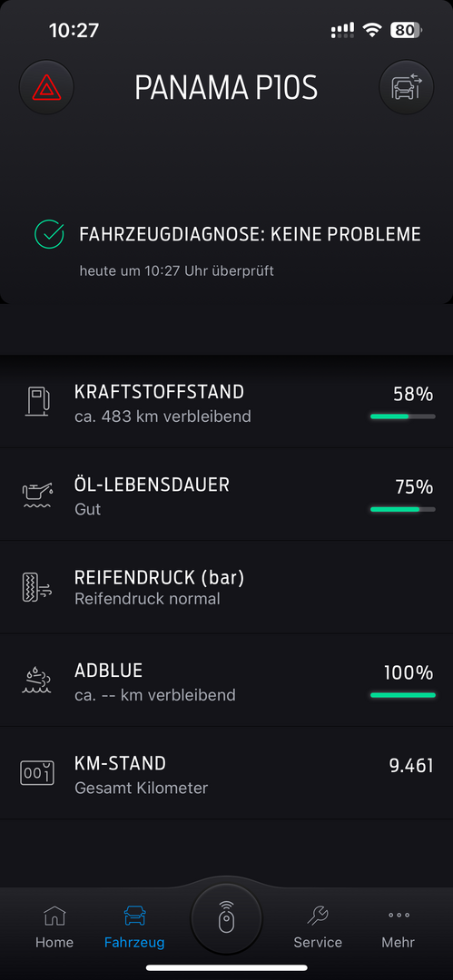The image size is (453, 980).
Task: Open the Service tab
Action: click(318, 927)
